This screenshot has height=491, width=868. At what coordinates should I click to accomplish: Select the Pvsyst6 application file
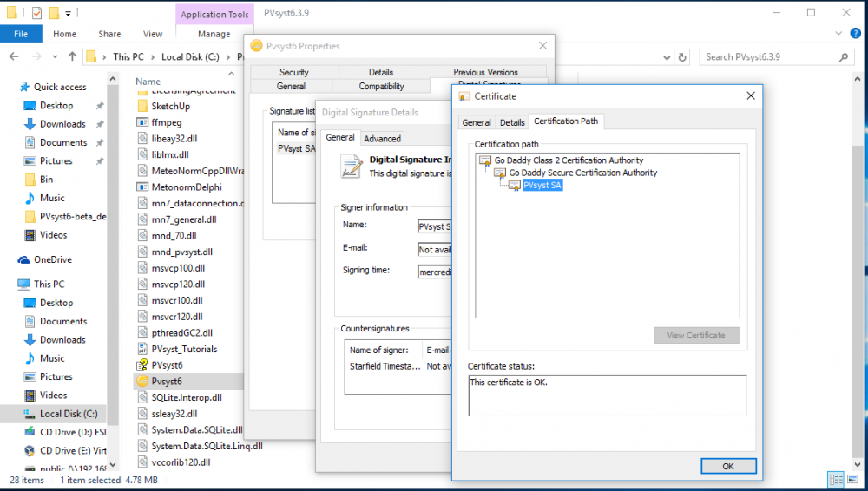(167, 382)
